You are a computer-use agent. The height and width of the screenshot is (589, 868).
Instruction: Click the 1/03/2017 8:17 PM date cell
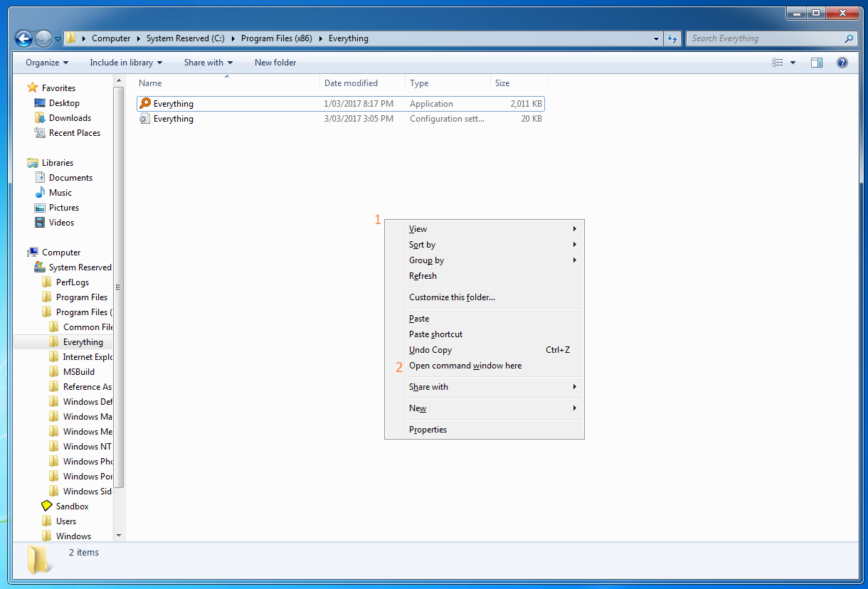359,104
